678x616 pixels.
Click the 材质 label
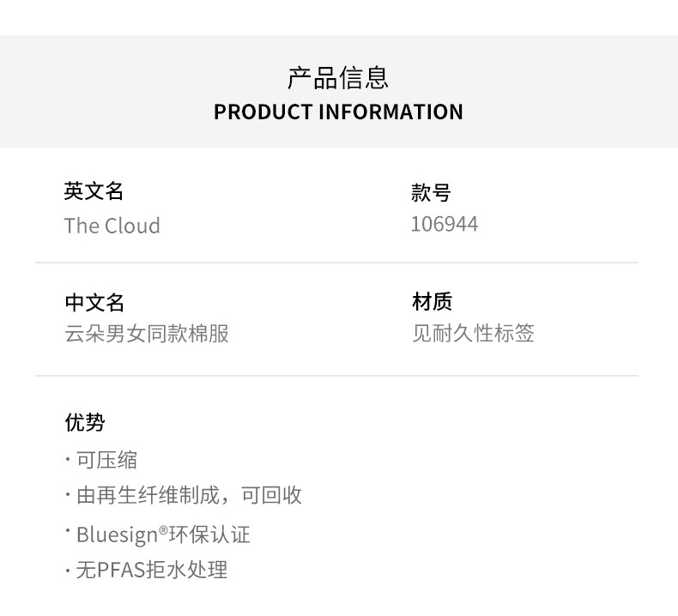coord(432,302)
